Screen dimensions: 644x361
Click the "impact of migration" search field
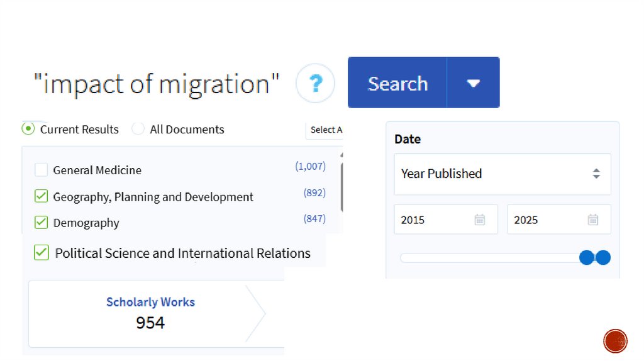pos(156,84)
